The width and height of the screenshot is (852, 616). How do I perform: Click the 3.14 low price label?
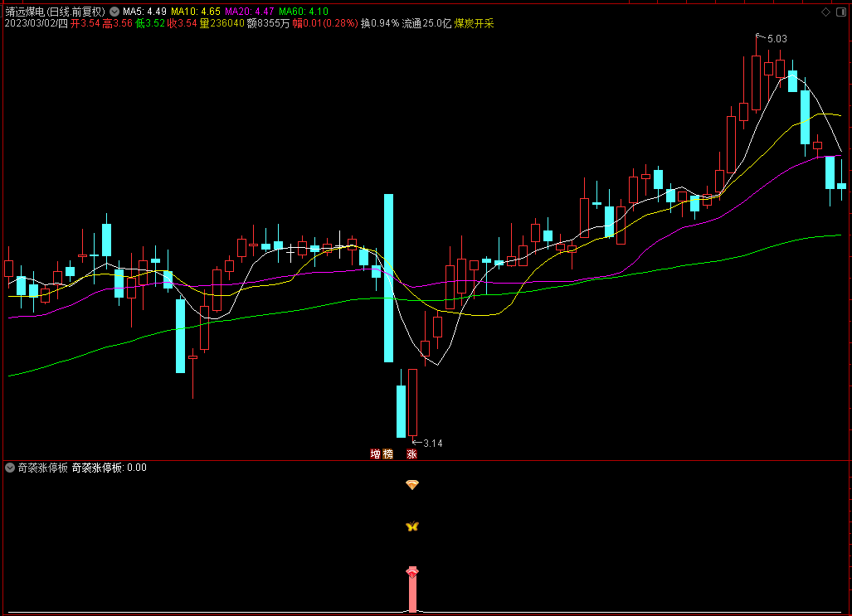tap(432, 444)
